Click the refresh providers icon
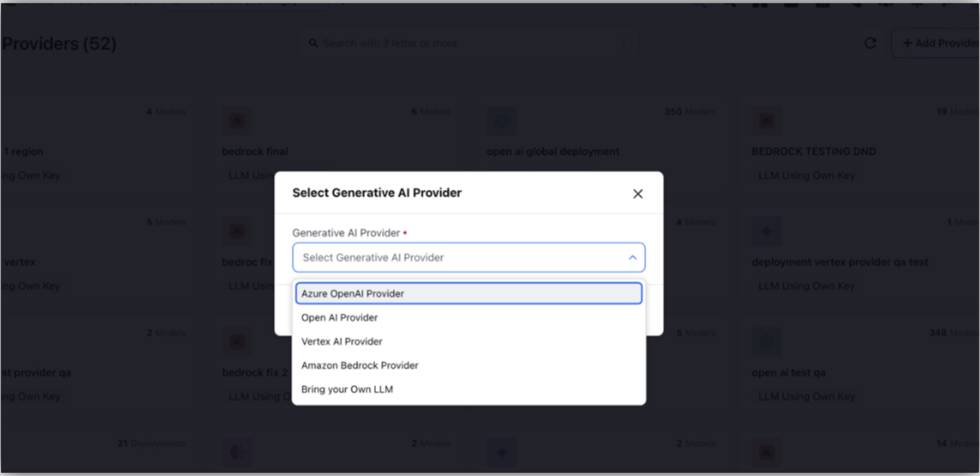The width and height of the screenshot is (980, 476). pyautogui.click(x=870, y=43)
